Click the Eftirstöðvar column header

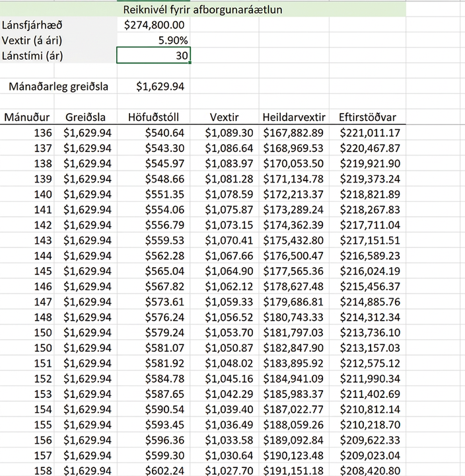click(x=367, y=117)
